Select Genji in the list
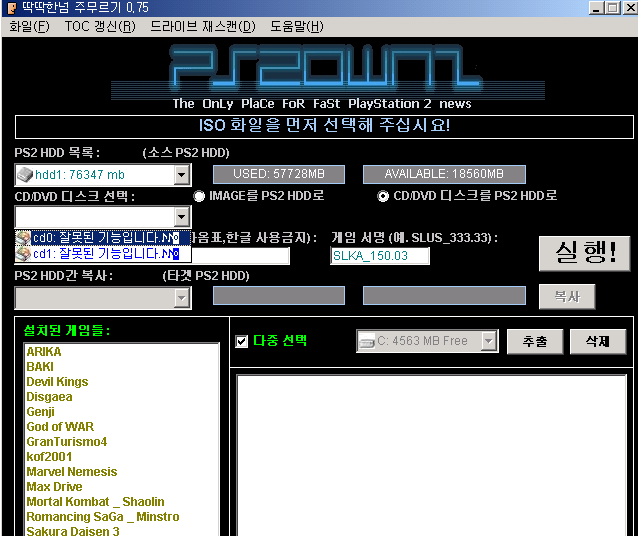This screenshot has width=638, height=536. [40, 412]
